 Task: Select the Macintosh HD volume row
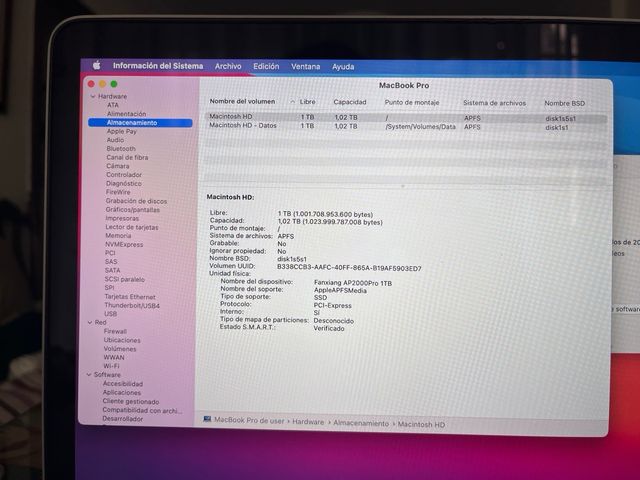tap(406, 118)
